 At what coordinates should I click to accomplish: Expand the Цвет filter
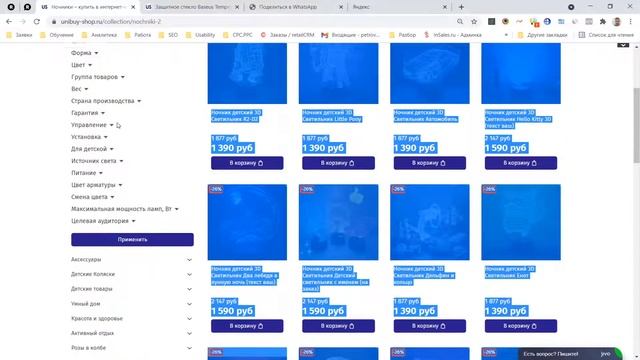[x=81, y=65]
